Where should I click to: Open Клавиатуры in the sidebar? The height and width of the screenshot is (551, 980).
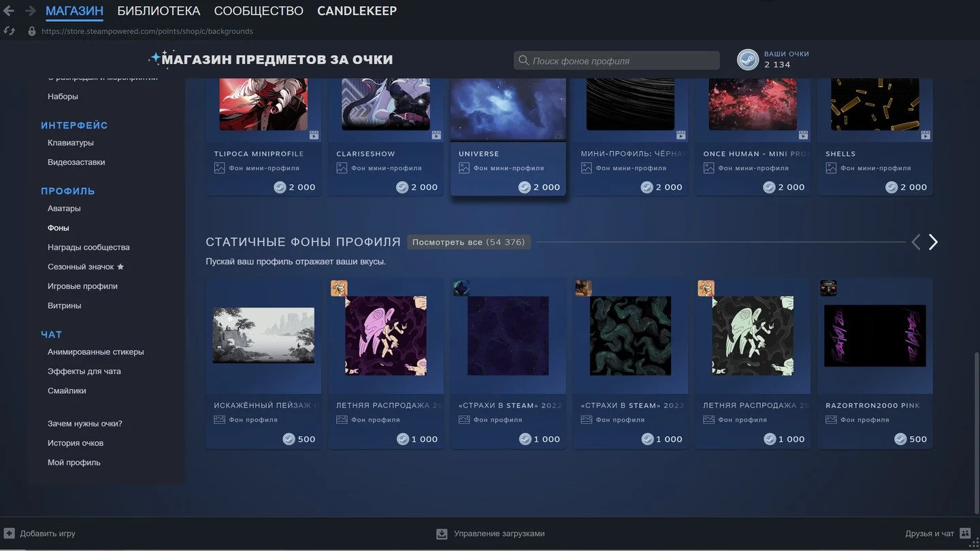71,143
